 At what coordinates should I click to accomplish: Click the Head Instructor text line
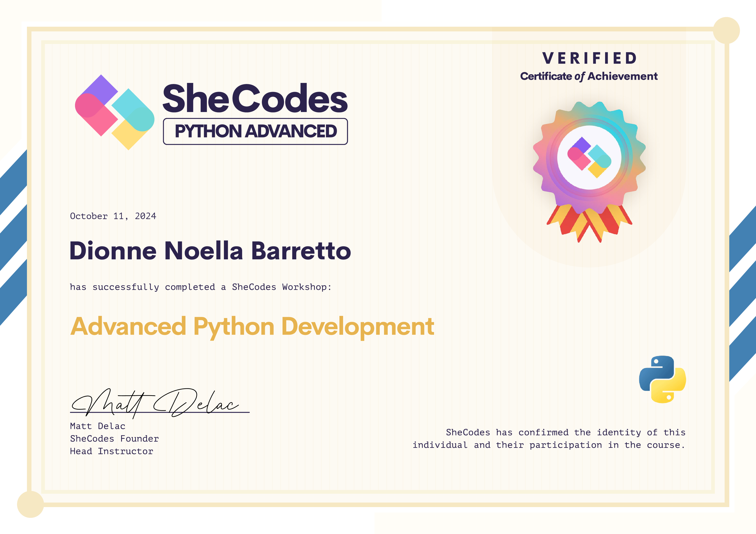112,451
